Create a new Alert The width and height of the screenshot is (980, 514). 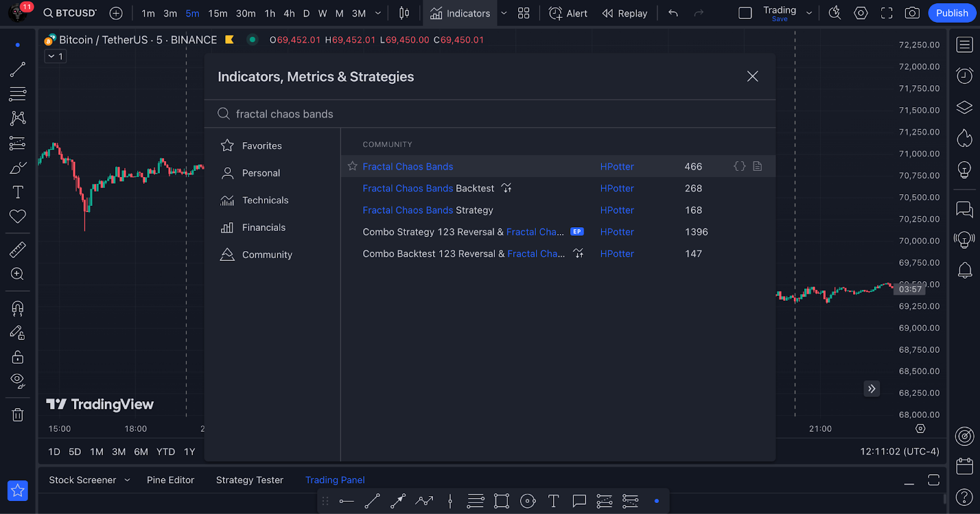(568, 13)
